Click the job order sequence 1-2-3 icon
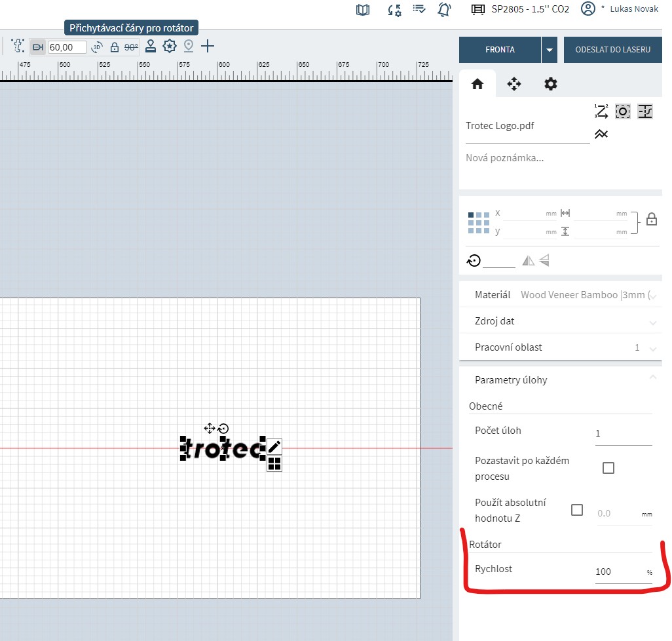The width and height of the screenshot is (672, 641). [601, 111]
